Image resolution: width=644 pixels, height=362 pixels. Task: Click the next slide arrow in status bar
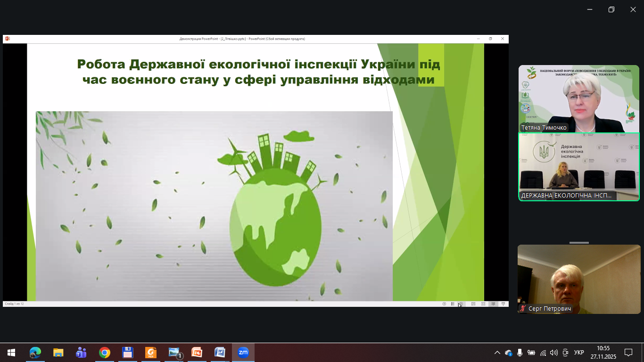click(x=462, y=304)
